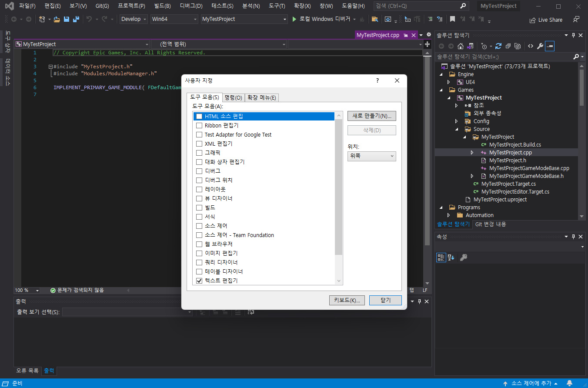Click the Property Pages wrench icon in Properties
This screenshot has height=388, width=588.
(464, 258)
